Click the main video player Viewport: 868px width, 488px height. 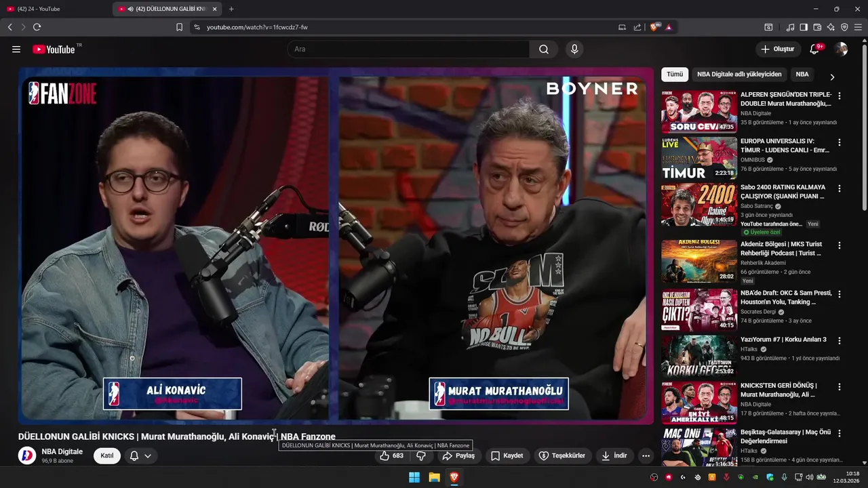(x=336, y=245)
